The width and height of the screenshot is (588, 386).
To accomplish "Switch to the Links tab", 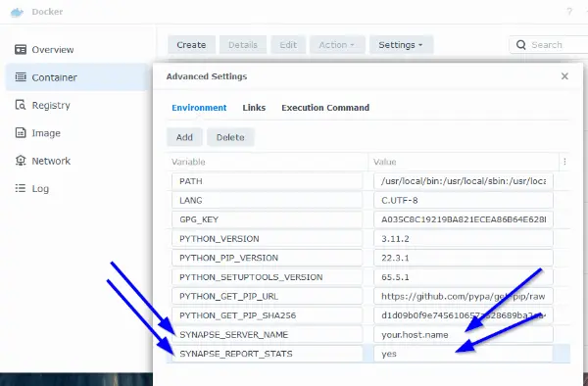I will (x=254, y=108).
